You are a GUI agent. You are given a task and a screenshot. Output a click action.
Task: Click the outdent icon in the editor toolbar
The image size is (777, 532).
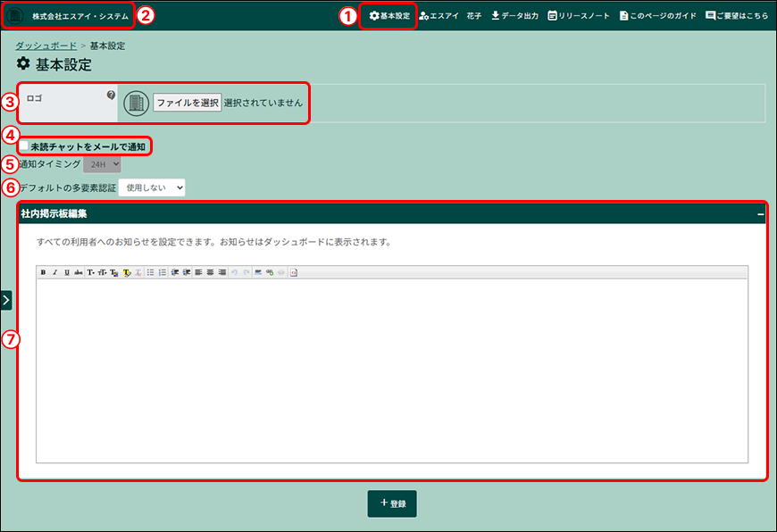(x=174, y=272)
